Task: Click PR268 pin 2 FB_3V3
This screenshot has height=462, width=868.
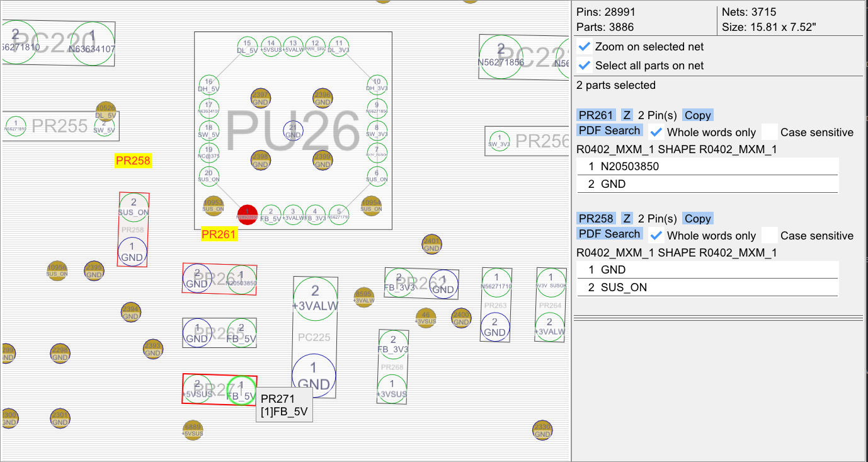Action: [x=394, y=344]
